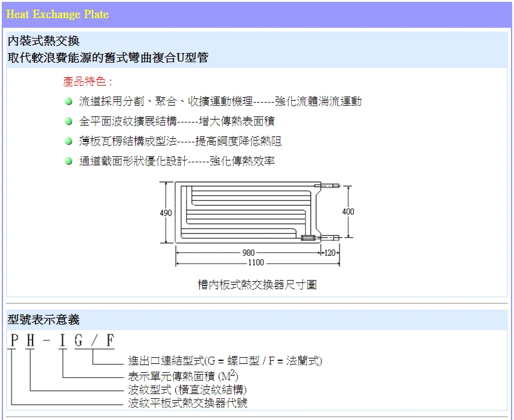Click the red 產品特色 label
The image size is (514, 420).
click(88, 82)
